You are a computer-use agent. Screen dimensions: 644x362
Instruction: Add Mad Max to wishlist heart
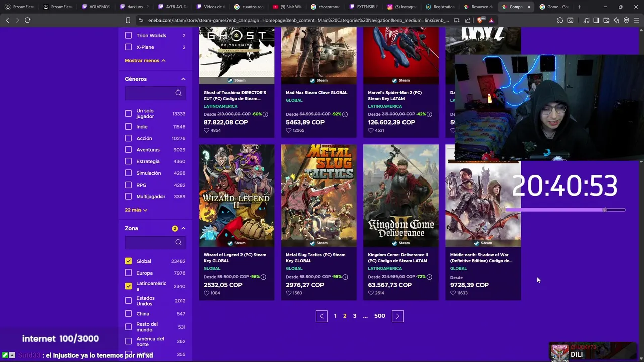tap(288, 130)
